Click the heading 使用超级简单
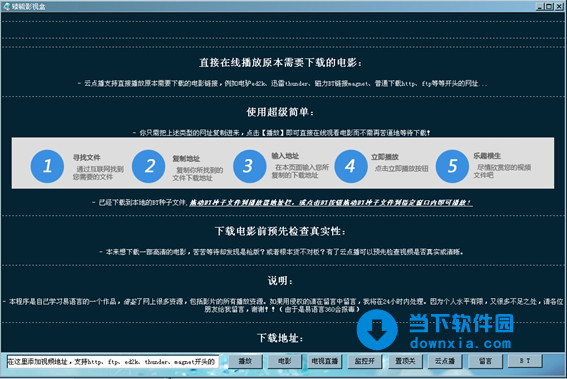 tap(280, 112)
